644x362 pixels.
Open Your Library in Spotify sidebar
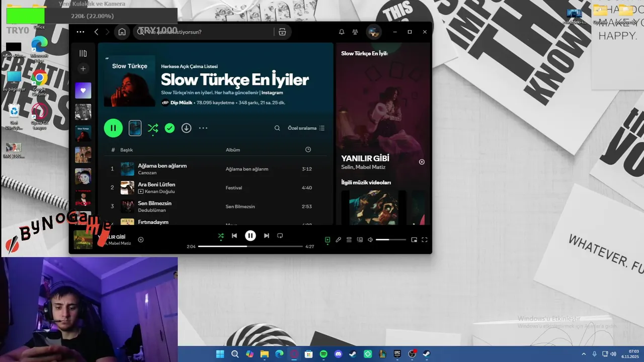[83, 53]
